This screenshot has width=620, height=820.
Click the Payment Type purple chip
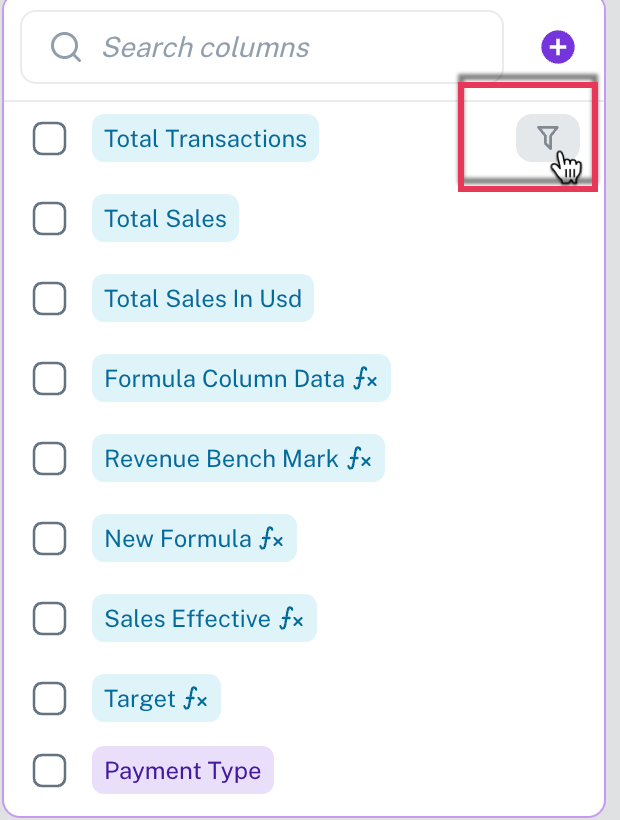pyautogui.click(x=183, y=770)
